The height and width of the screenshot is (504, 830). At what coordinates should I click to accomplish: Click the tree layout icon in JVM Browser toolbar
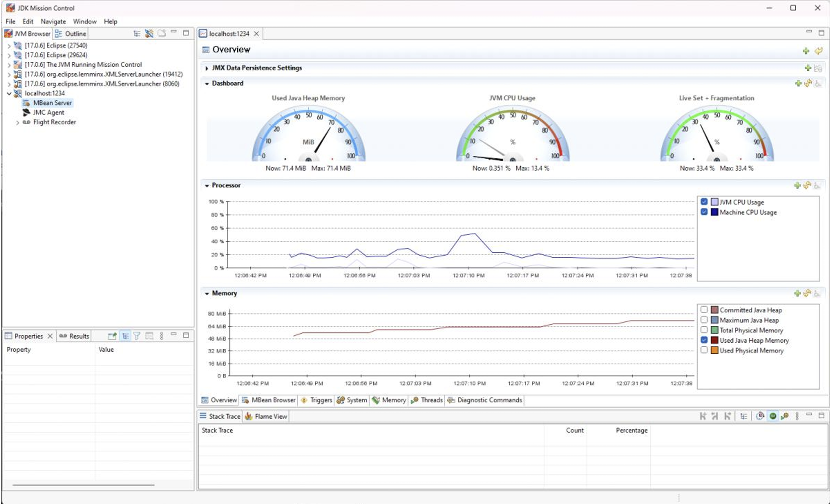point(137,33)
